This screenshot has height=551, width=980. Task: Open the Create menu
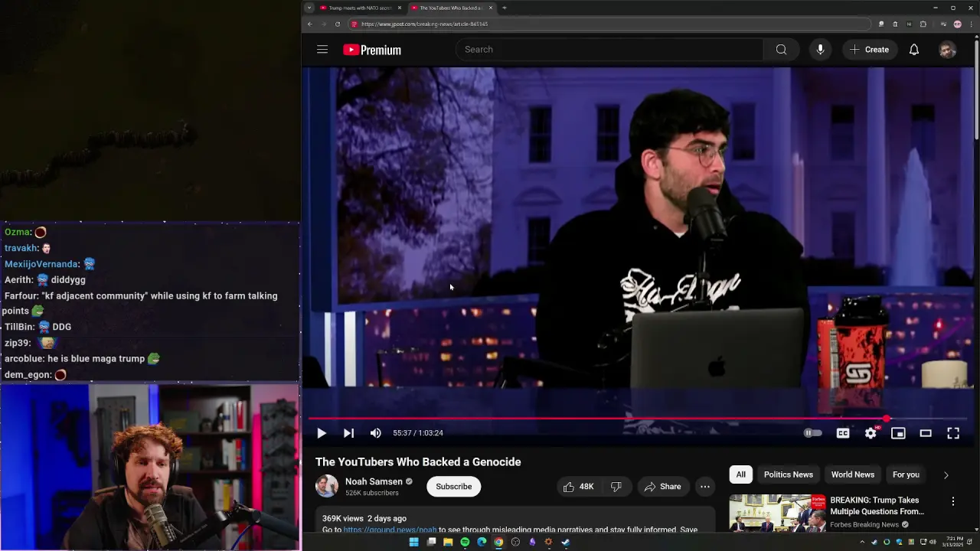(869, 50)
